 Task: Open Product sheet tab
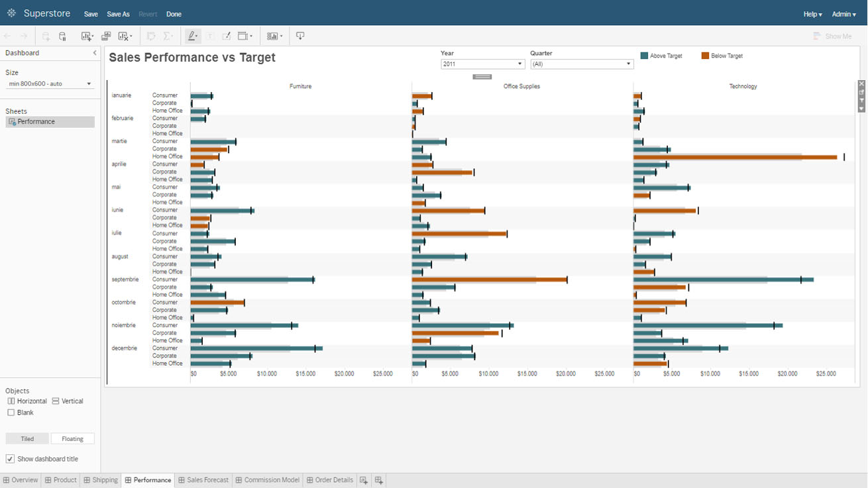61,480
